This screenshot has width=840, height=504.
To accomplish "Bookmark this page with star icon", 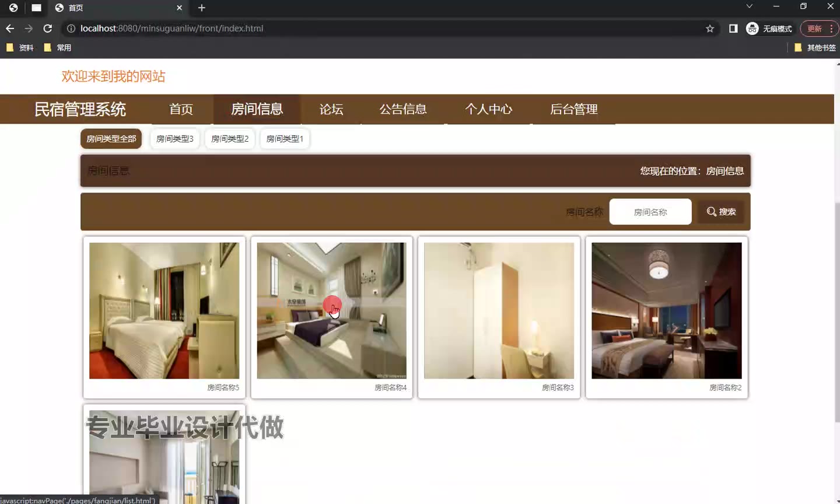I will tap(710, 28).
